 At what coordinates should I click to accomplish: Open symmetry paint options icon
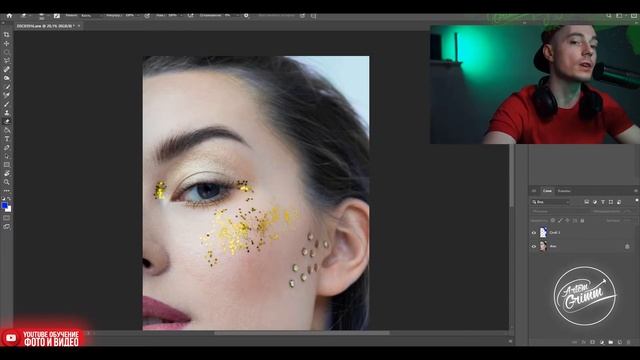click(313, 16)
